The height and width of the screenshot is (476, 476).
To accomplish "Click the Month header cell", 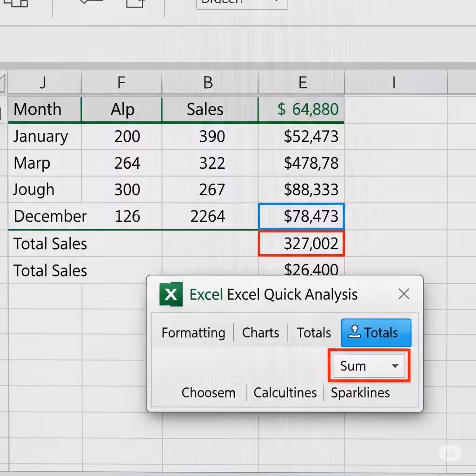I will (x=45, y=109).
